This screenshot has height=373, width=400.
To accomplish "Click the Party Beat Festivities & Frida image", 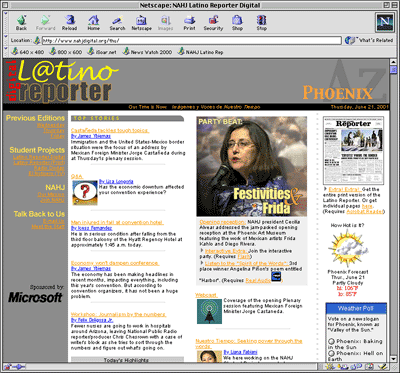I will coord(252,166).
